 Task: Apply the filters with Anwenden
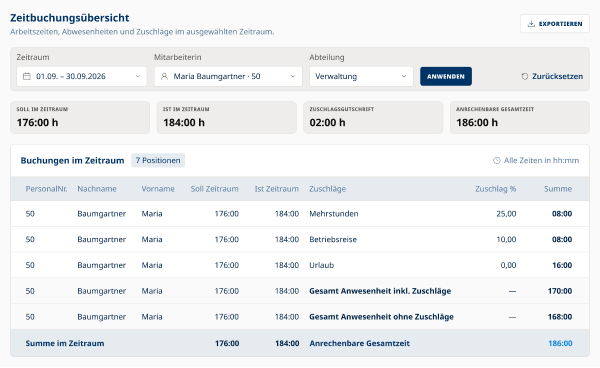point(446,77)
